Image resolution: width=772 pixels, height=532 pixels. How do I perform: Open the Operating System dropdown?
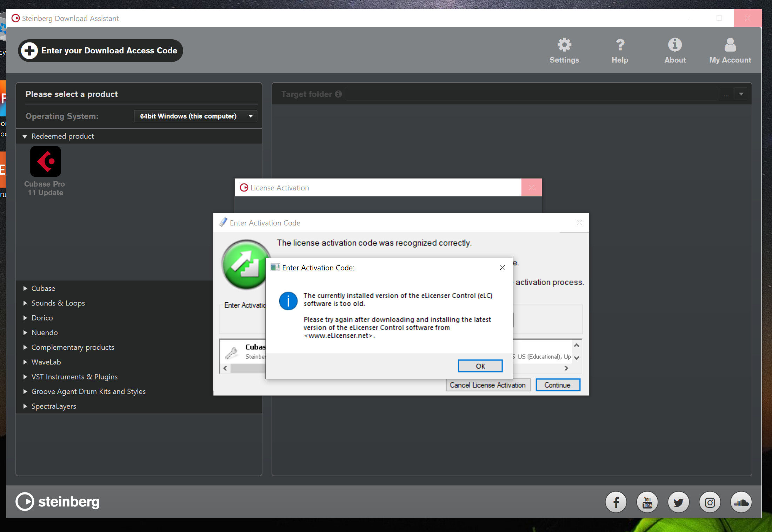point(195,116)
